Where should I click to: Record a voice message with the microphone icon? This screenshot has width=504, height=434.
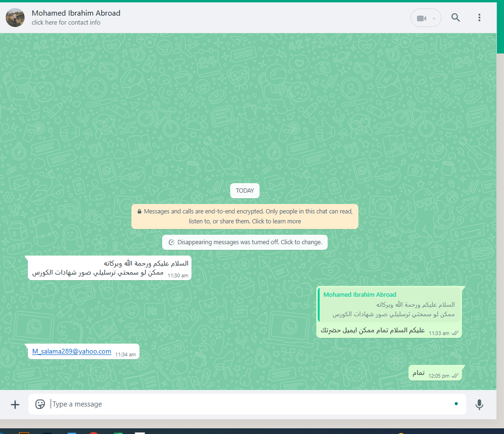point(479,404)
